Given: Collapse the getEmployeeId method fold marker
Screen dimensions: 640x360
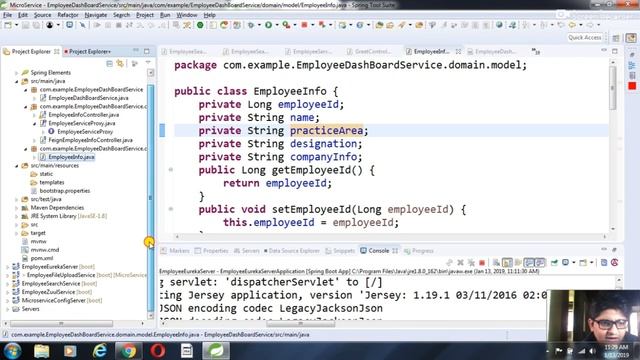Looking at the screenshot, I should [171, 170].
